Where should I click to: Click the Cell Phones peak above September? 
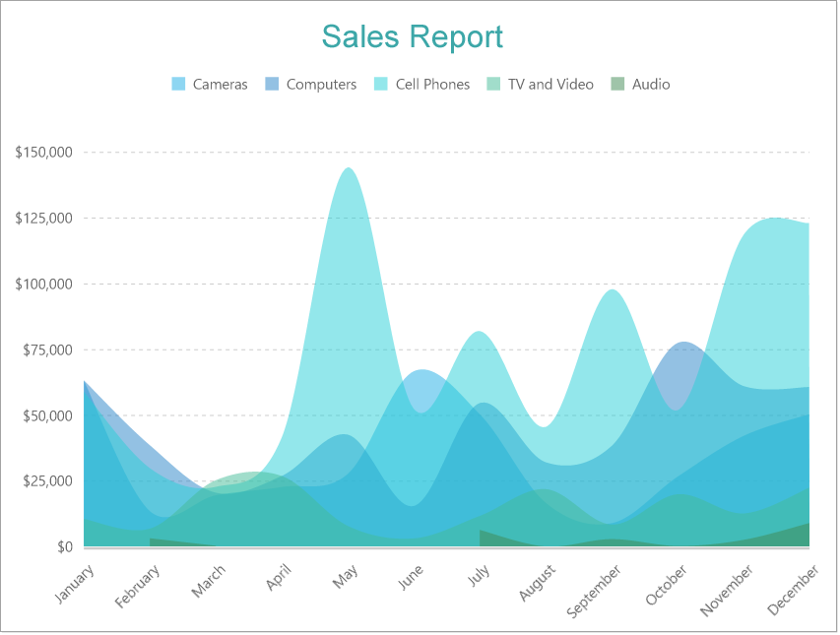pyautogui.click(x=612, y=291)
